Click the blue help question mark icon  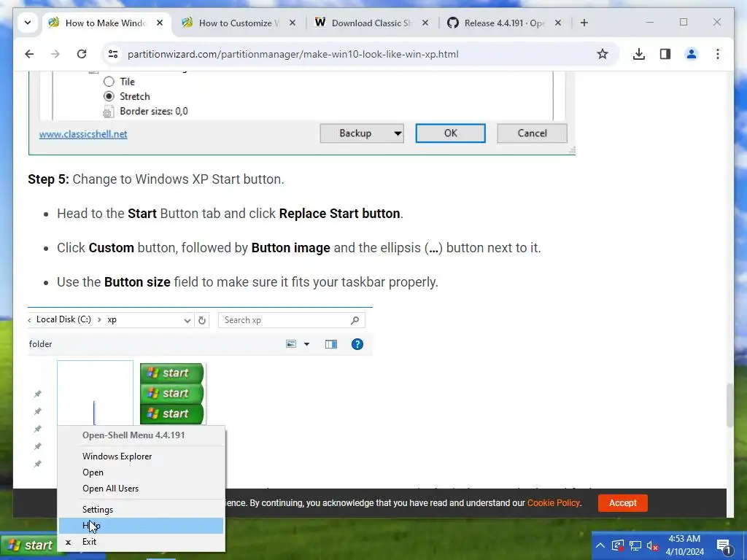357,344
